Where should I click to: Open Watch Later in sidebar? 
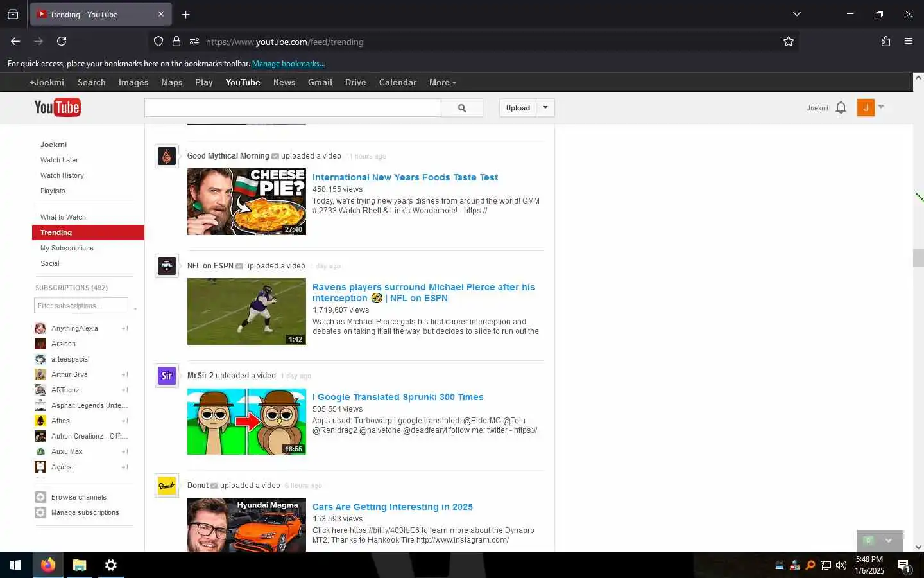click(x=59, y=160)
